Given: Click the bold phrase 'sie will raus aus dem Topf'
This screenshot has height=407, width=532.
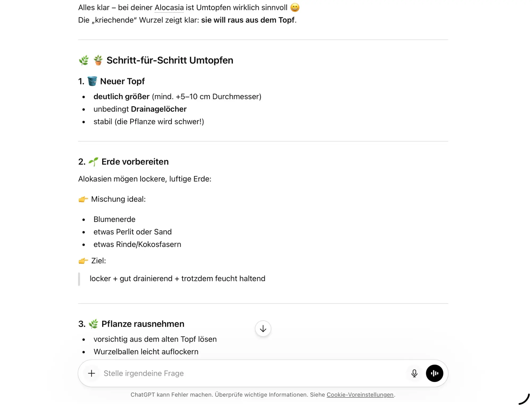Looking at the screenshot, I should pos(248,20).
